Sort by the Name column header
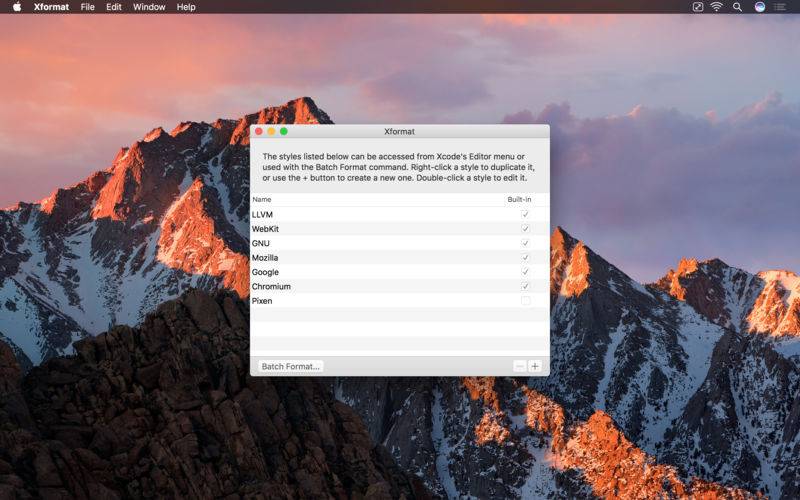This screenshot has width=800, height=500. 377,199
